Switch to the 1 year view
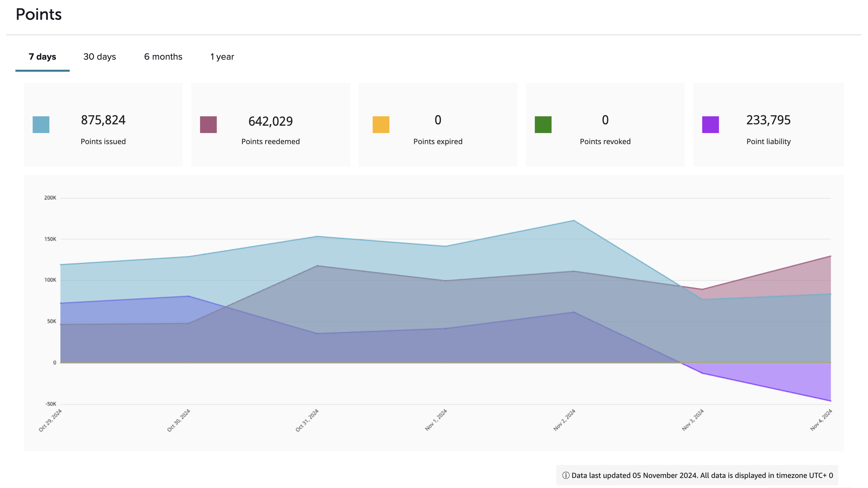Screen dimensions: 868x488 [x=222, y=57]
